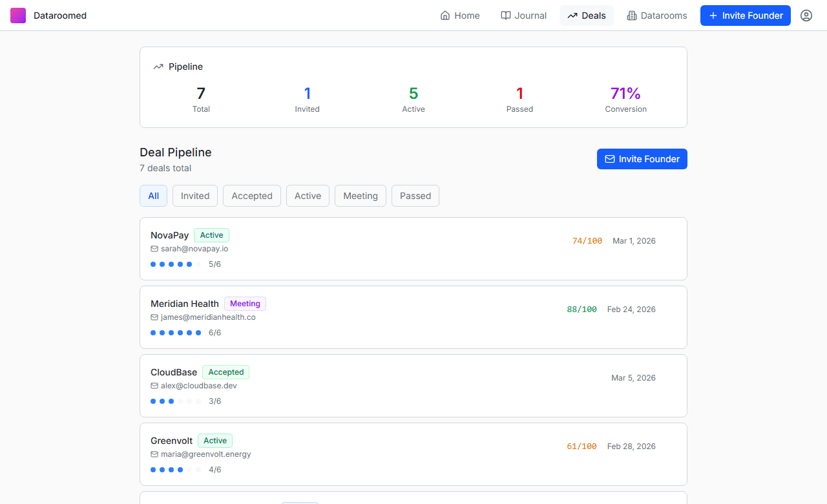Select the All filter option
827x504 pixels.
pyautogui.click(x=153, y=196)
